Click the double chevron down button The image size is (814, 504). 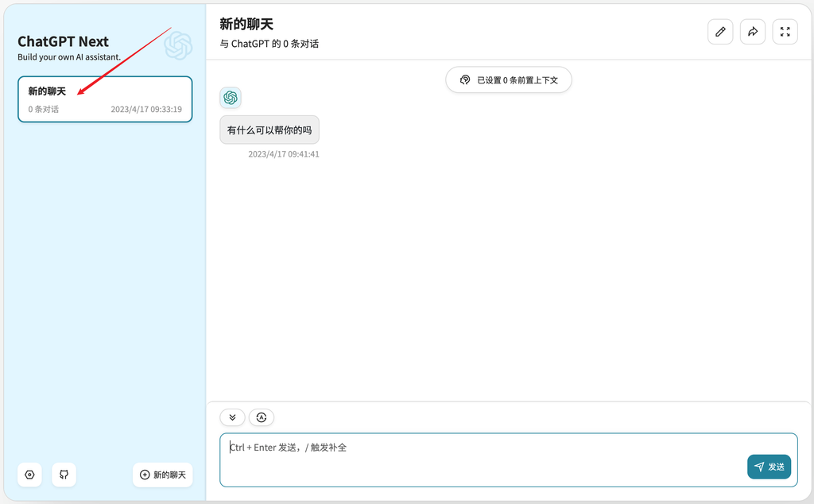pyautogui.click(x=233, y=417)
